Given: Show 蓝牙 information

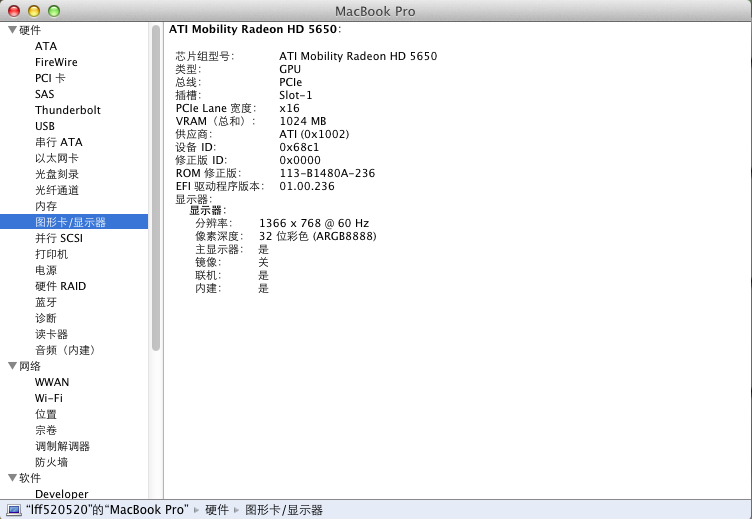Looking at the screenshot, I should point(46,302).
